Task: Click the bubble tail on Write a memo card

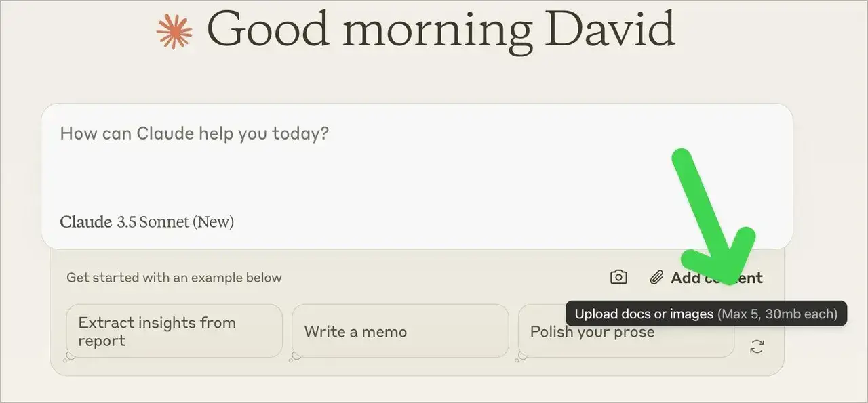Action: (293, 357)
